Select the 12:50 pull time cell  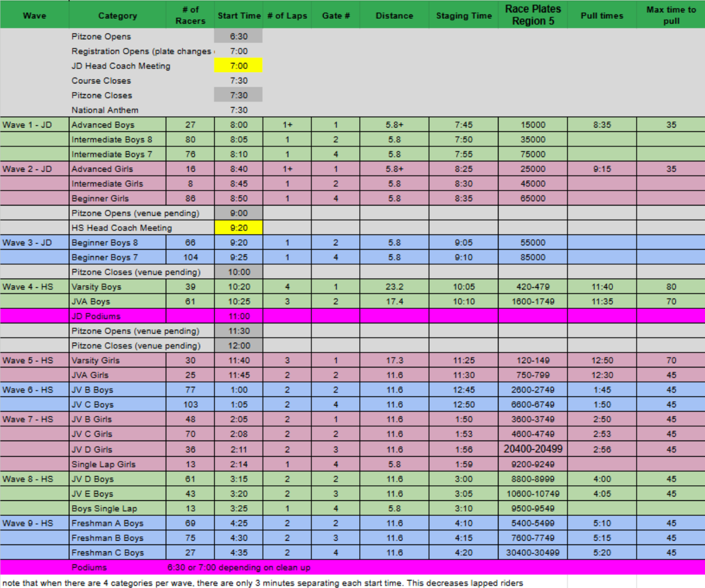[602, 360]
